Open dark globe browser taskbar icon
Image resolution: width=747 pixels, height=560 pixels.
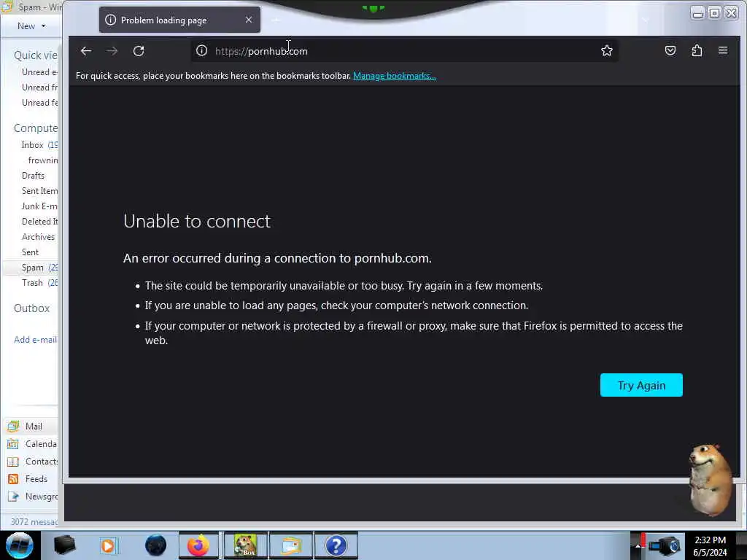coord(156,545)
